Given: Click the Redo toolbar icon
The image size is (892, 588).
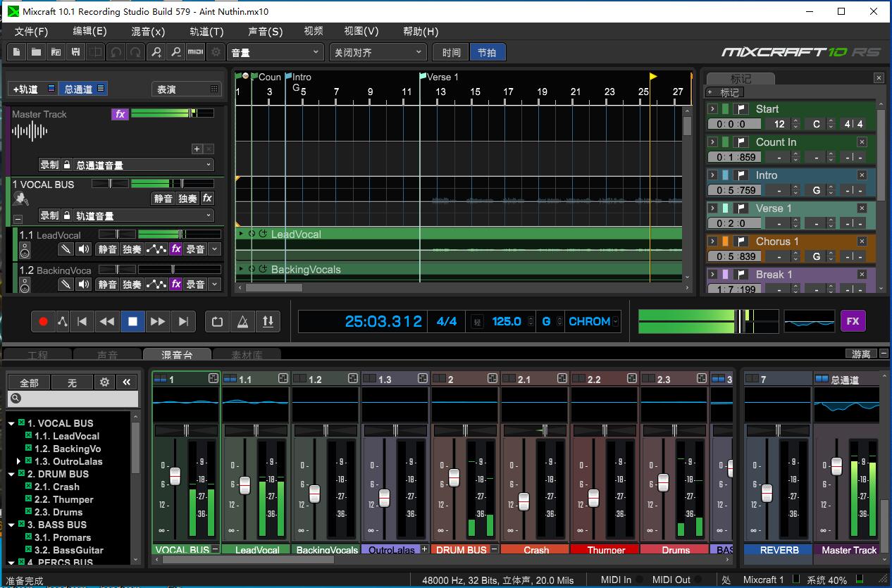Looking at the screenshot, I should (x=135, y=52).
